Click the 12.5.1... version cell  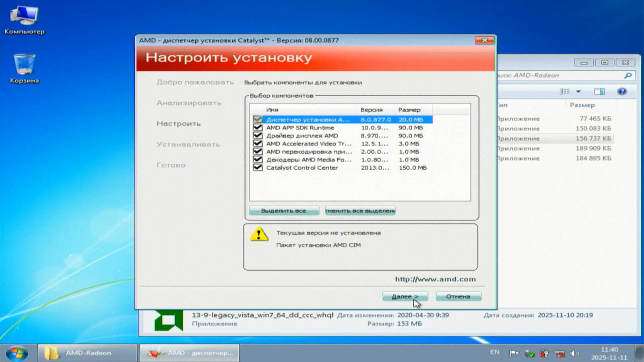[375, 144]
